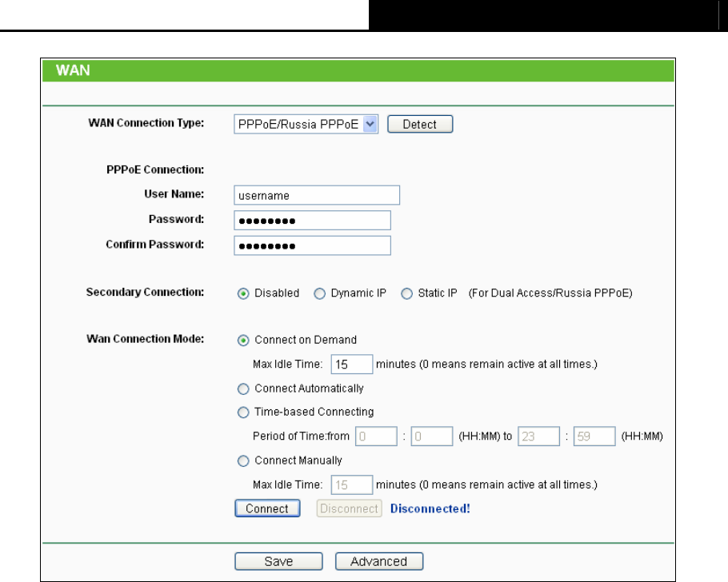This screenshot has width=728, height=582.
Task: Click the 'Secondary Connection:' label
Action: 145,292
